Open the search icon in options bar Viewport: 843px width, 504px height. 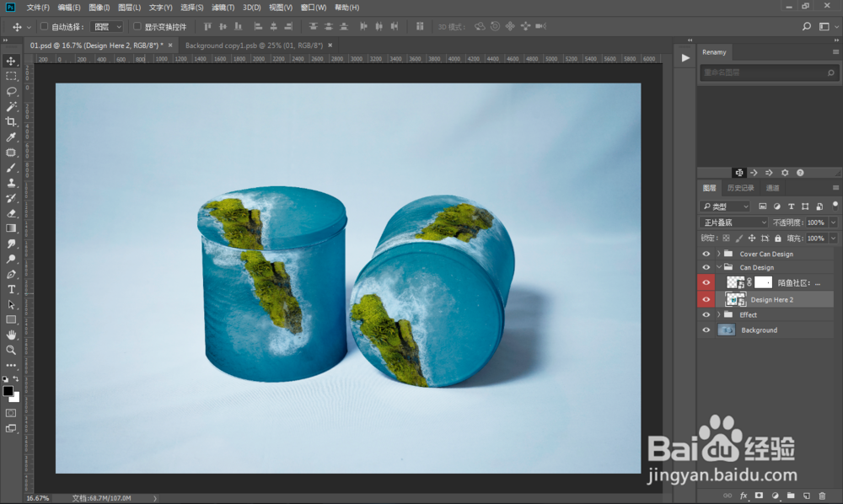pyautogui.click(x=807, y=26)
